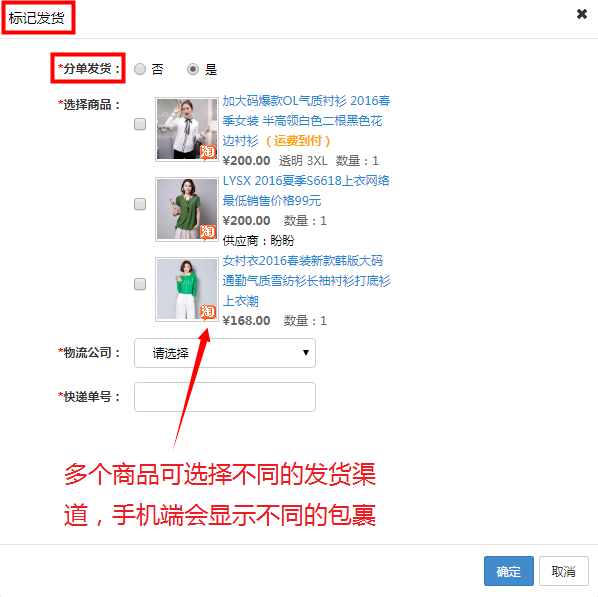Click the white shirt product thumbnail
598x597 pixels.
pyautogui.click(x=187, y=129)
